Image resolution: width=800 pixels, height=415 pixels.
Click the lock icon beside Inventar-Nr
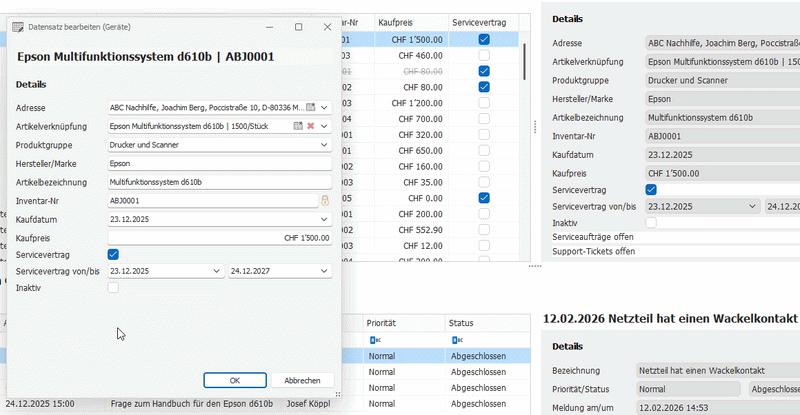(x=324, y=201)
